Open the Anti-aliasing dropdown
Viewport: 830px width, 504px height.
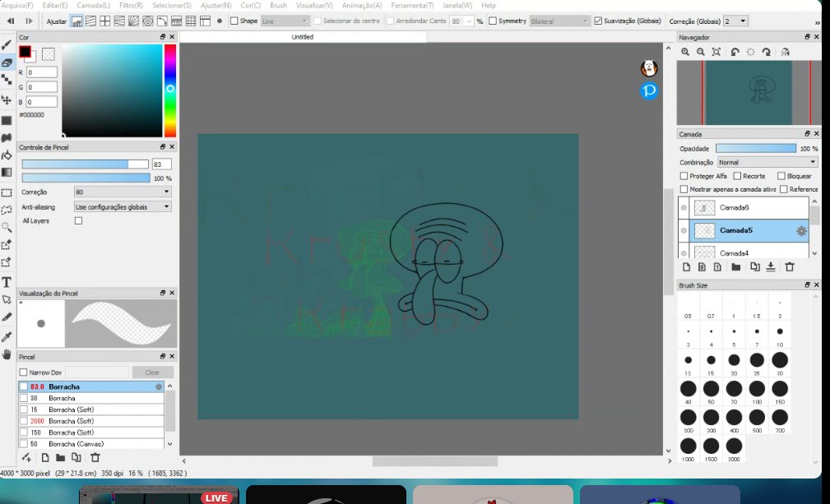click(123, 207)
